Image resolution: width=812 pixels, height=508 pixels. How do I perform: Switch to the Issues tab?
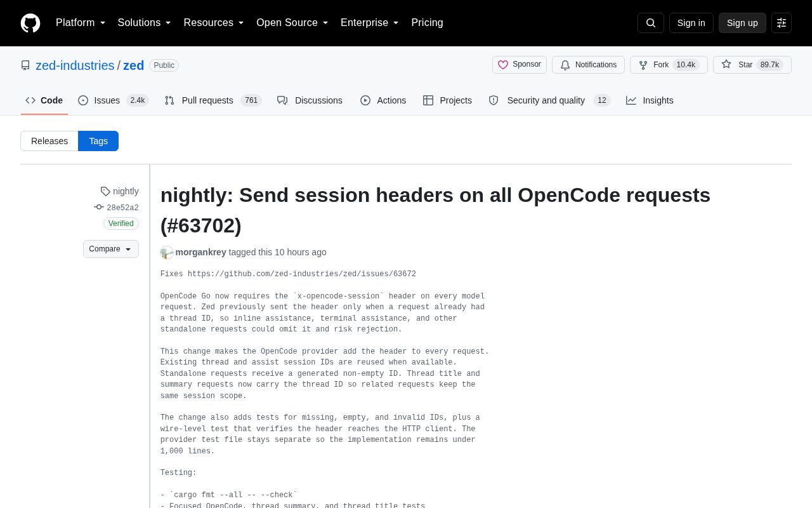point(113,100)
